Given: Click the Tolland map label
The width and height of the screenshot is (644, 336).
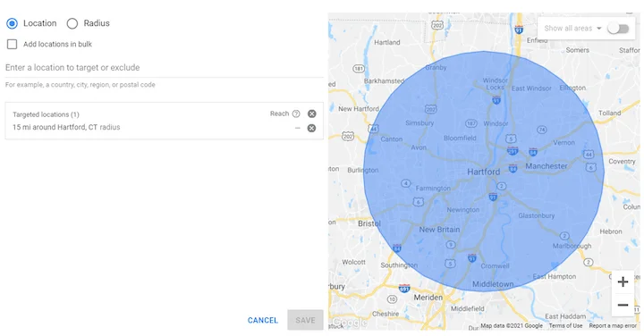Looking at the screenshot, I should [x=609, y=113].
